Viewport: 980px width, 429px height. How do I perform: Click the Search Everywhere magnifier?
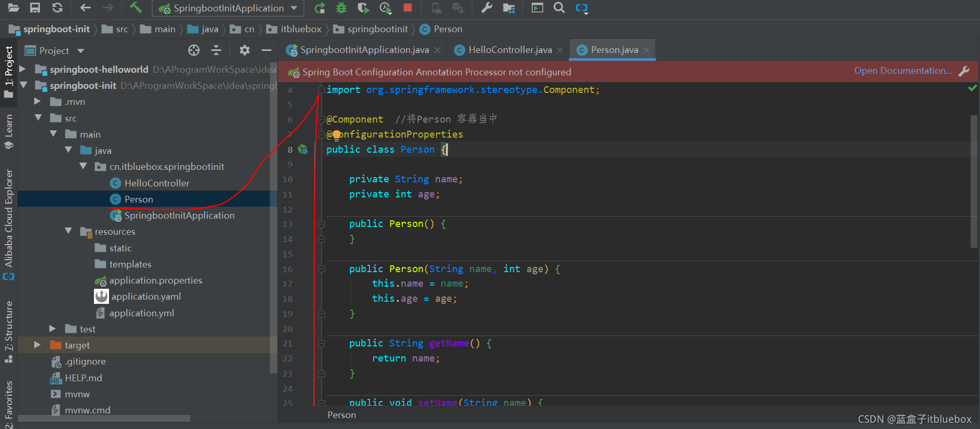pyautogui.click(x=559, y=8)
